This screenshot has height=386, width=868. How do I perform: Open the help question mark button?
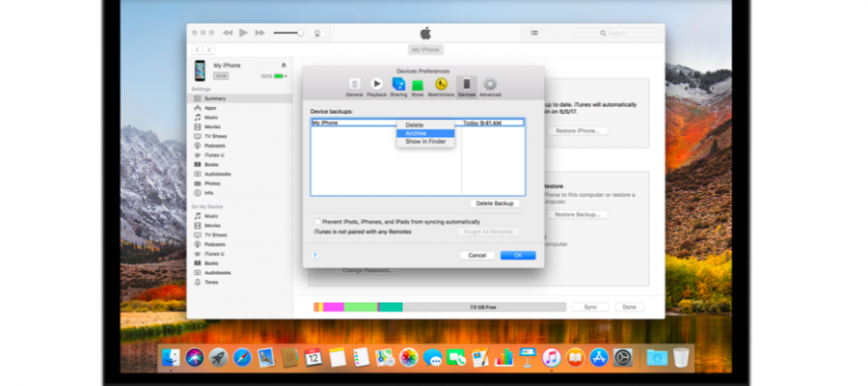tap(315, 256)
